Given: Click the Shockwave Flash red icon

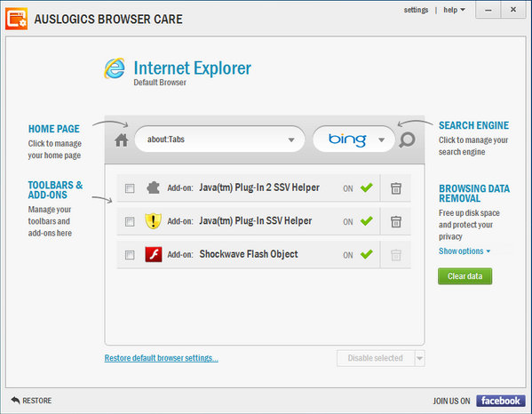Looking at the screenshot, I should pos(154,254).
